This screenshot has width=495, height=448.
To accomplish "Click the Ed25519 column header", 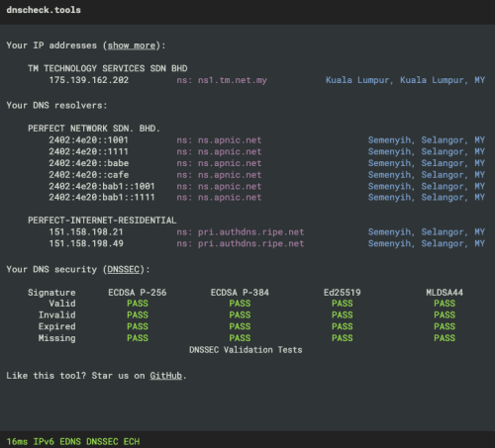I will coord(343,293).
